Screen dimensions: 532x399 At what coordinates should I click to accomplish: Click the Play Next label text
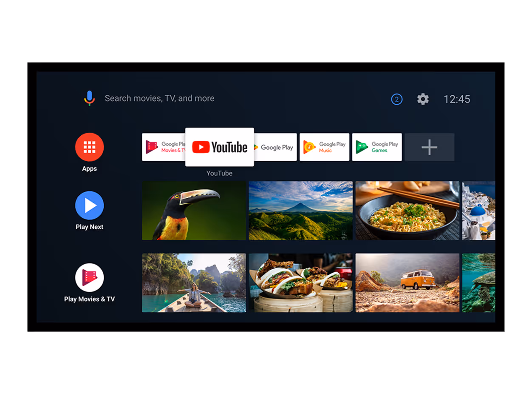(89, 227)
